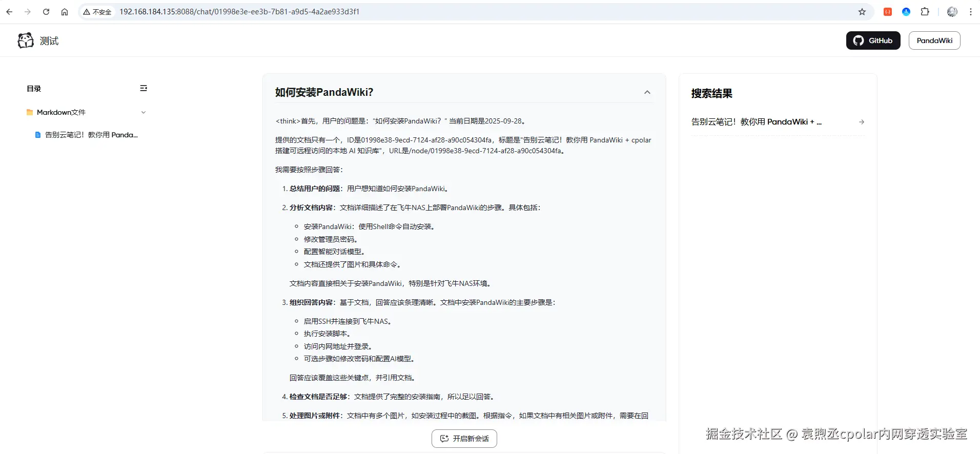980x454 pixels.
Task: Go forward in browser history
Action: click(28, 12)
